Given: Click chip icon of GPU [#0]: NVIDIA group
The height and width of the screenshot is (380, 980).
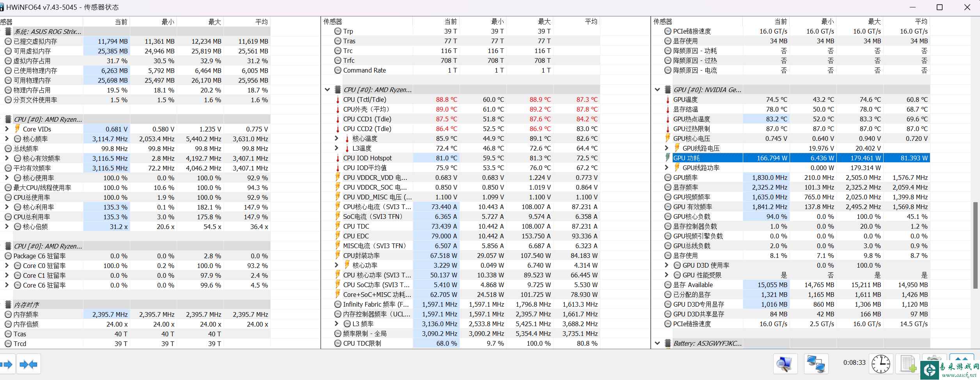Looking at the screenshot, I should [668, 90].
